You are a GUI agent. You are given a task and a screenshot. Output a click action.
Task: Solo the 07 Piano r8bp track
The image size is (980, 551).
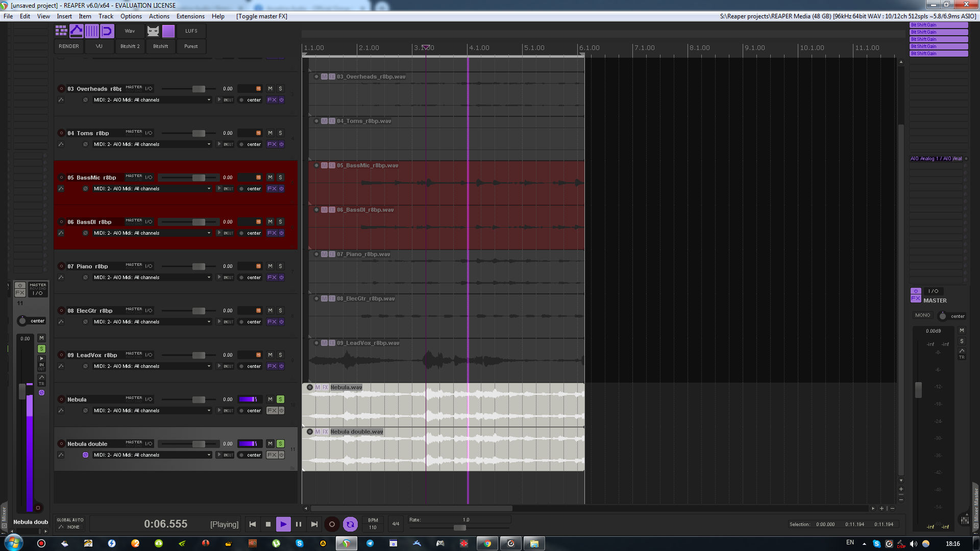coord(280,266)
